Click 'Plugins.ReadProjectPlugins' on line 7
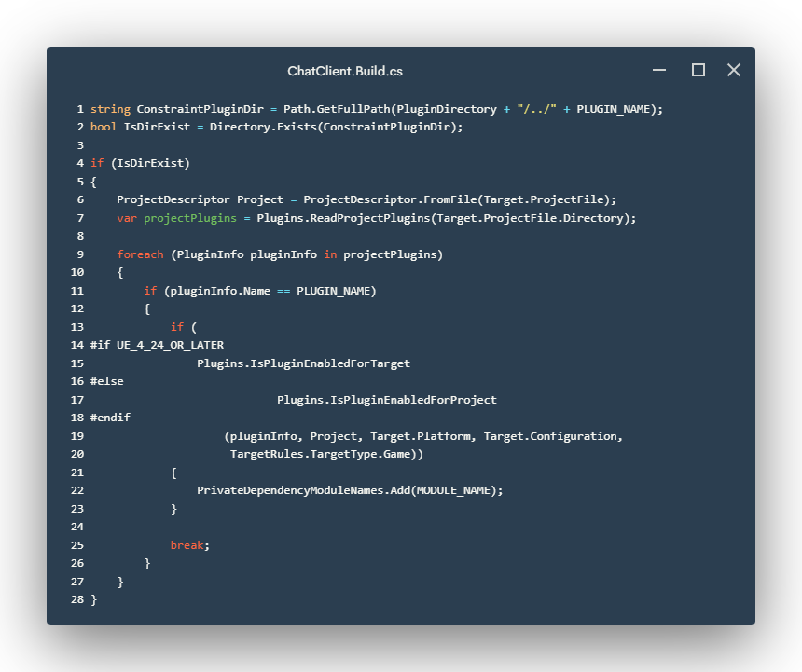 (343, 218)
